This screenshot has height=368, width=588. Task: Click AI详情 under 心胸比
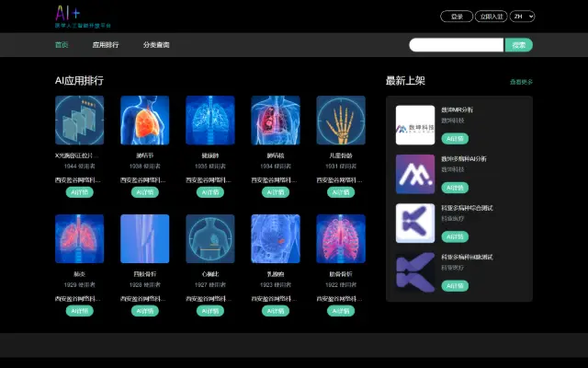coord(210,311)
